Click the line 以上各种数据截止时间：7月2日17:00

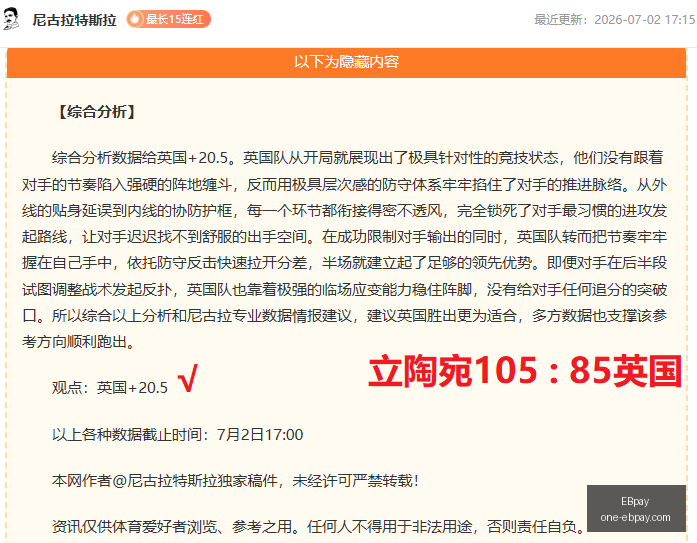coord(177,434)
